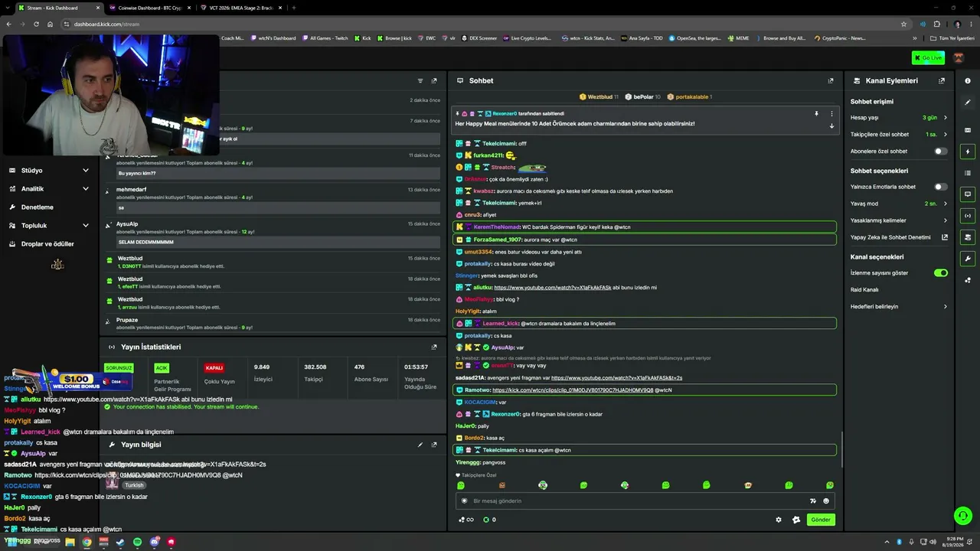The width and height of the screenshot is (980, 551).
Task: Pop out the Yayın bilgisi panel
Action: pyautogui.click(x=434, y=445)
